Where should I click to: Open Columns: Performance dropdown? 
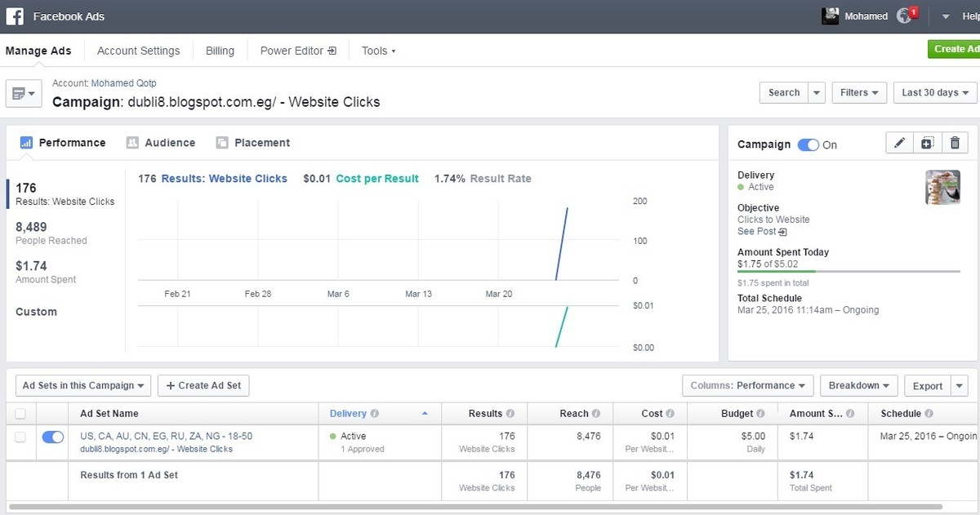(x=747, y=385)
